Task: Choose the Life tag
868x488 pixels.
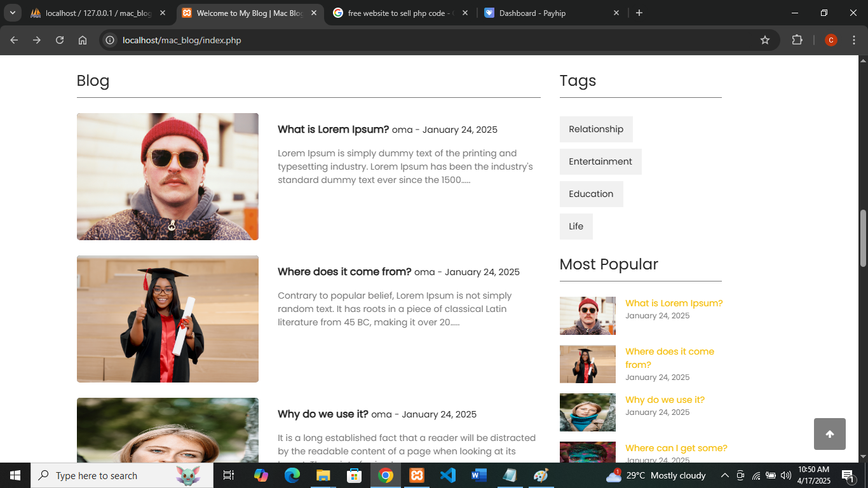Action: [576, 226]
